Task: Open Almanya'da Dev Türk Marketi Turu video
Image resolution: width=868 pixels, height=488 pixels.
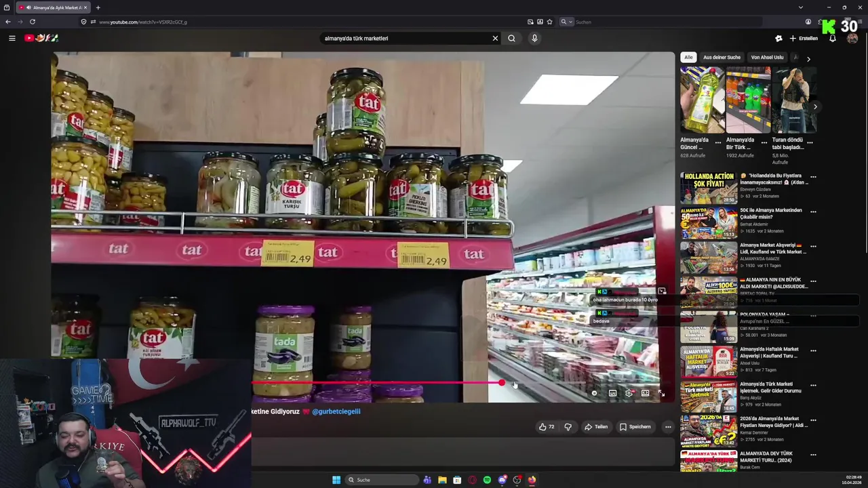Action: (709, 462)
